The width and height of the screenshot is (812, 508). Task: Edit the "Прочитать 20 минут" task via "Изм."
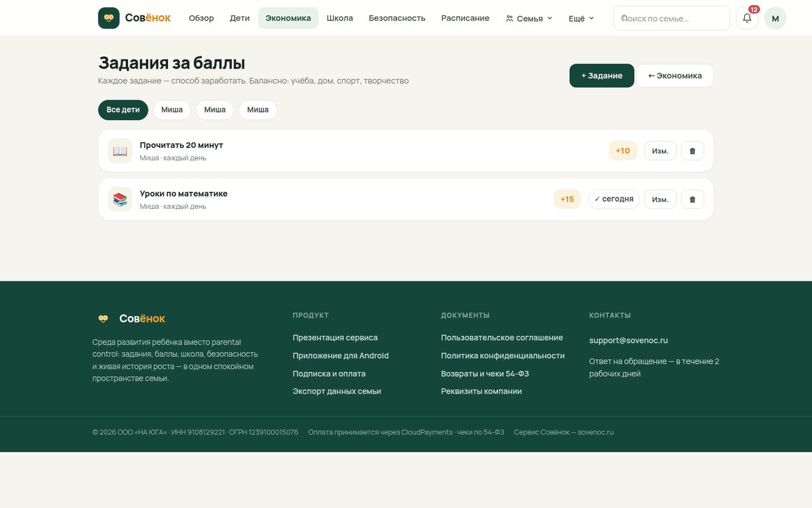click(x=660, y=151)
